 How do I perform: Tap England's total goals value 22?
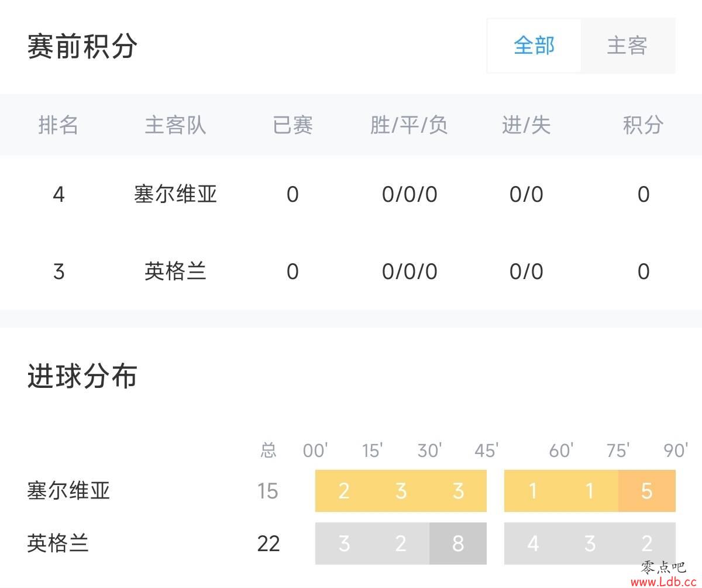click(x=269, y=544)
